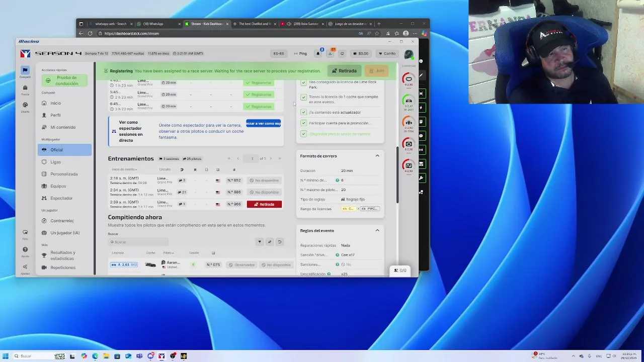Open notifications bell icon
This screenshot has height=362, width=644.
(x=318, y=53)
